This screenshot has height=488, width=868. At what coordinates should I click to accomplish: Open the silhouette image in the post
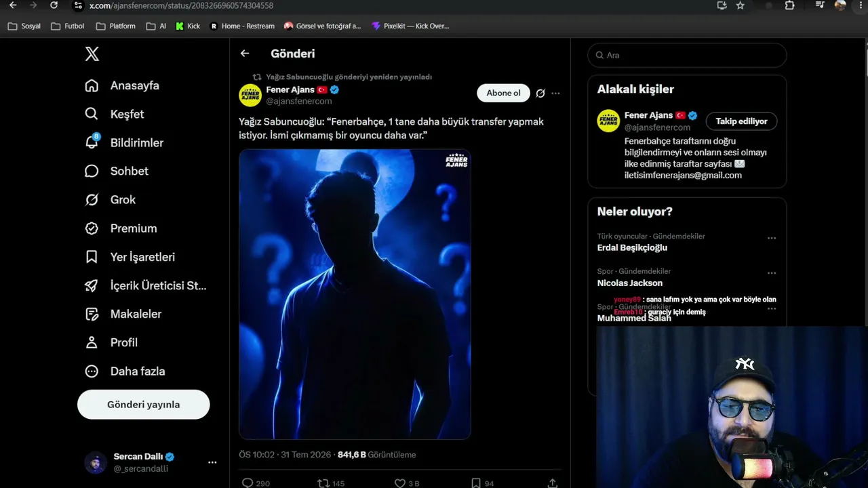click(x=355, y=294)
